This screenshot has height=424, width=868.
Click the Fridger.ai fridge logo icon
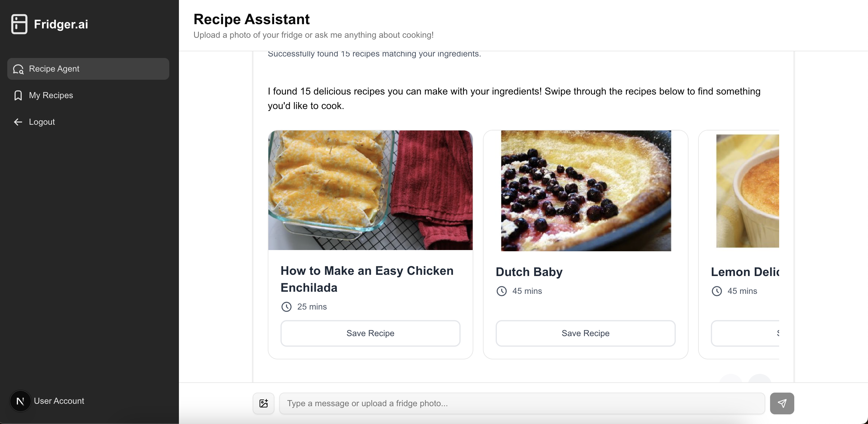click(19, 24)
